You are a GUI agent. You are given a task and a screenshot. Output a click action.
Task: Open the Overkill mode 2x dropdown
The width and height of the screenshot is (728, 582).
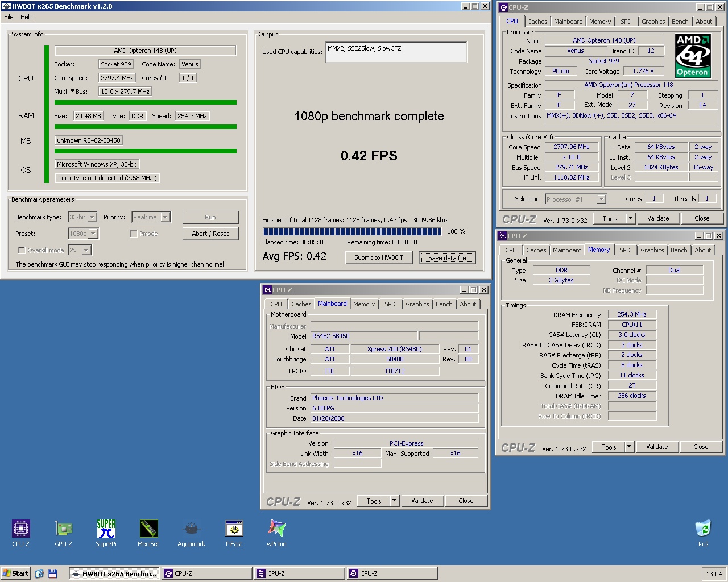86,250
